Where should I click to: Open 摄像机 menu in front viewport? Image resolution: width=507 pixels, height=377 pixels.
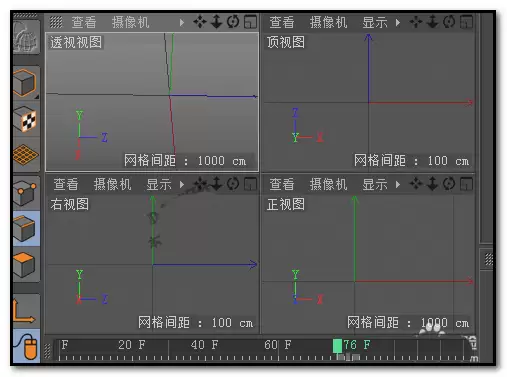click(x=328, y=184)
